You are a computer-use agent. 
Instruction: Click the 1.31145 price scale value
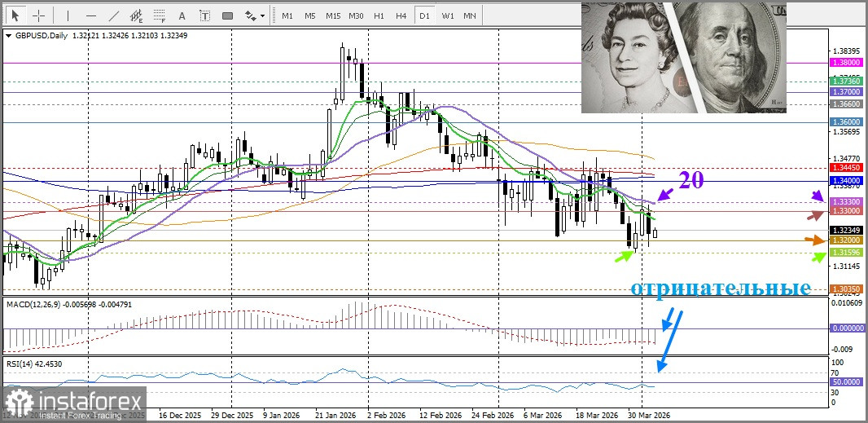tap(847, 267)
